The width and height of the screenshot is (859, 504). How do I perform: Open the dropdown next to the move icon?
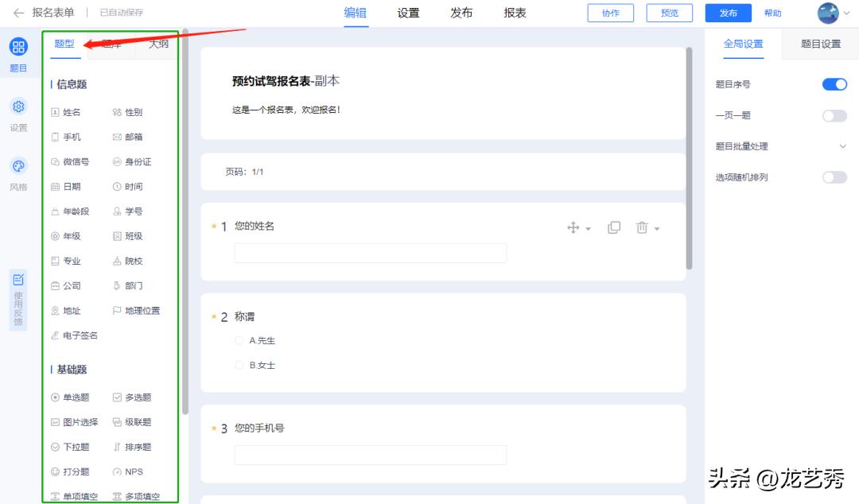coord(586,227)
